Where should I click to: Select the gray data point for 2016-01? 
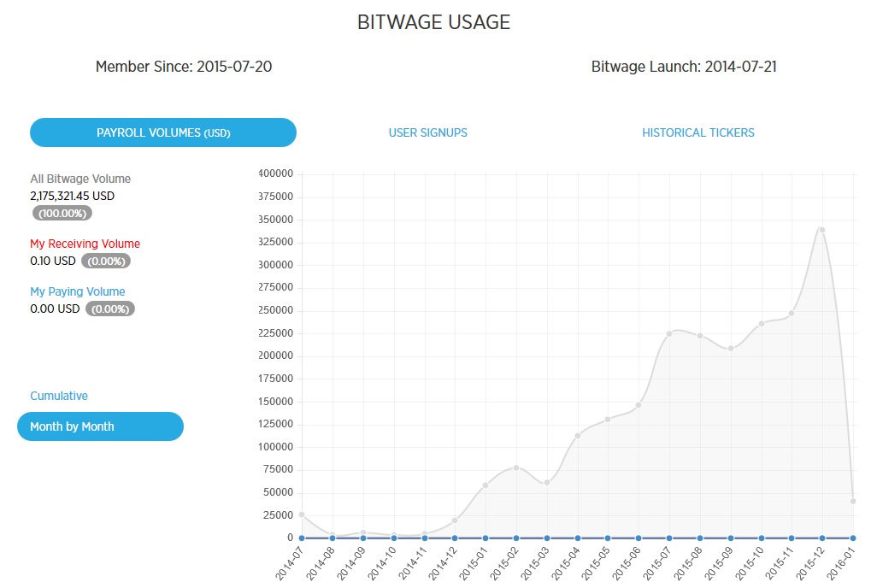853,501
